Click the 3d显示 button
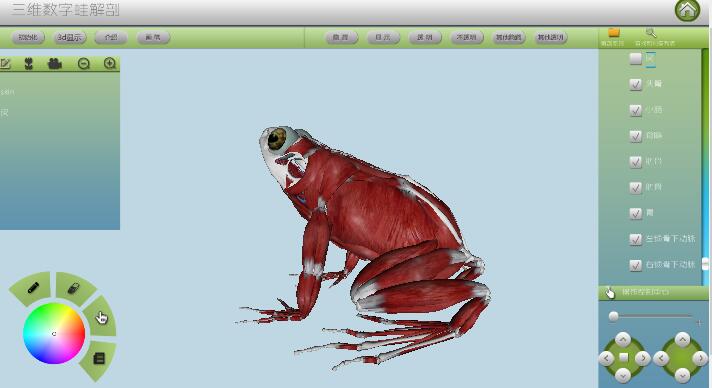The height and width of the screenshot is (388, 712). (x=69, y=37)
